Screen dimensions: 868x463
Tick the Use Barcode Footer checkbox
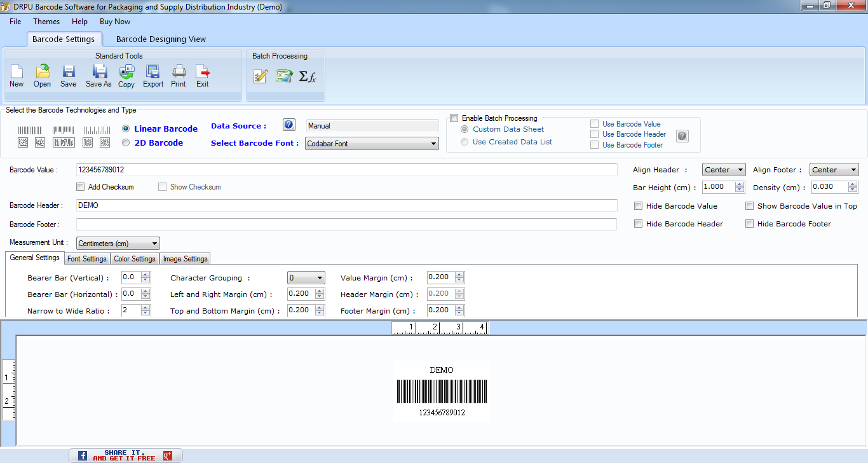click(x=594, y=145)
